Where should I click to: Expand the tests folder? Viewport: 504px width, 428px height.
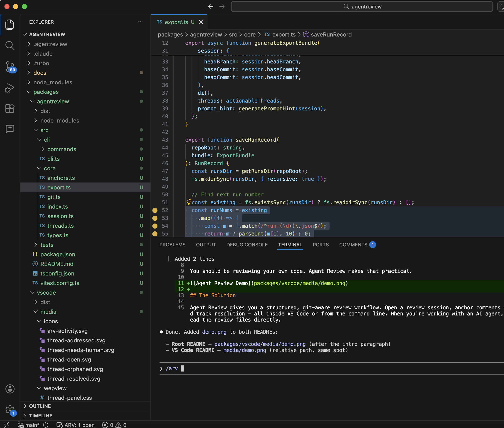pos(47,245)
